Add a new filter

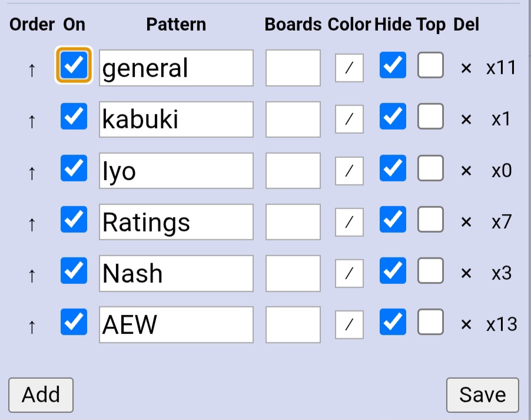point(41,395)
